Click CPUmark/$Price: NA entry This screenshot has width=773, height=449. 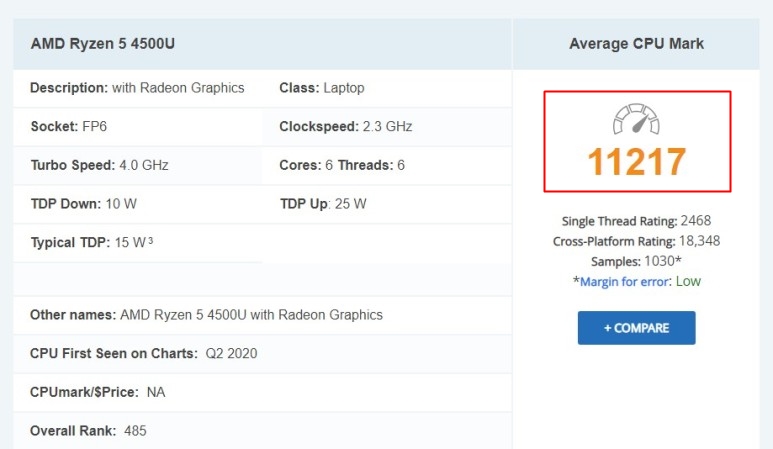coord(98,392)
